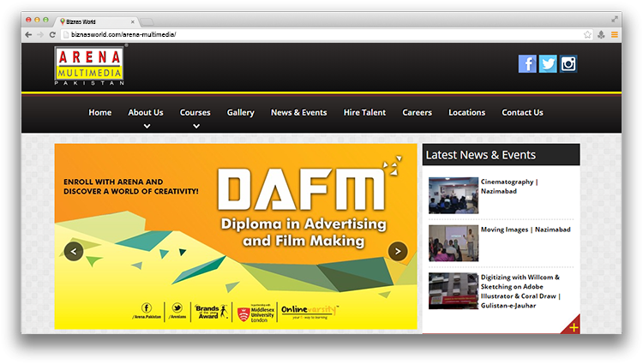Image resolution: width=643 pixels, height=364 pixels.
Task: Select Hire Talent in navigation bar
Action: pyautogui.click(x=364, y=112)
